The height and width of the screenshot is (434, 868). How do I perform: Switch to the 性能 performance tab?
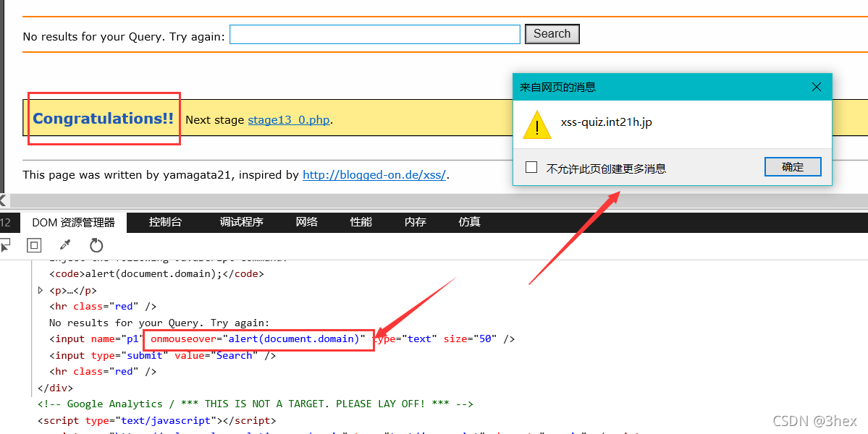point(361,222)
